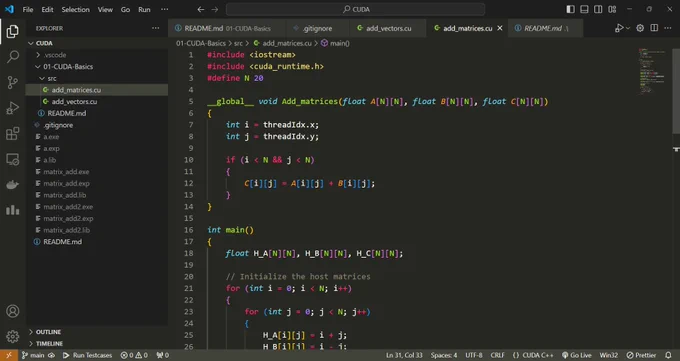Click Run Testcases in status bar
680x361 pixels.
click(88, 355)
